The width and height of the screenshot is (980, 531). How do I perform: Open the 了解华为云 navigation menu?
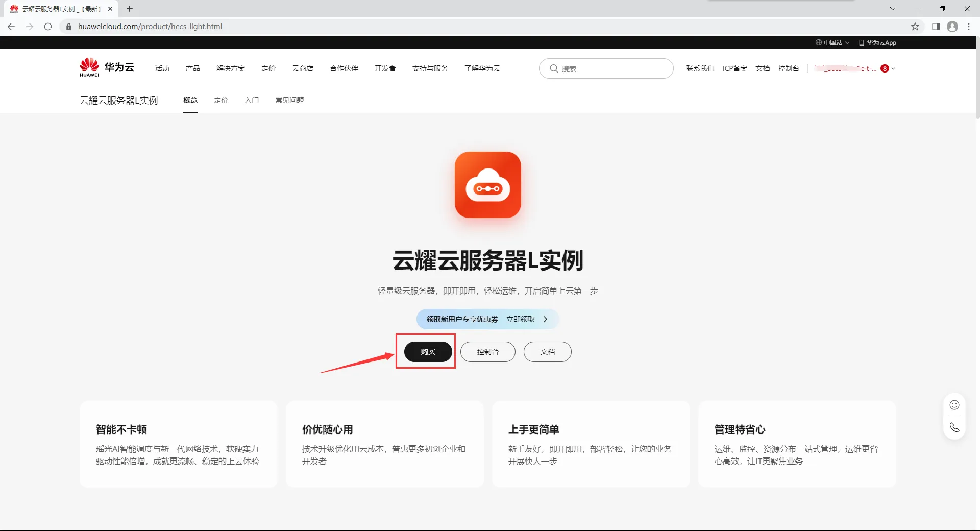pos(482,68)
